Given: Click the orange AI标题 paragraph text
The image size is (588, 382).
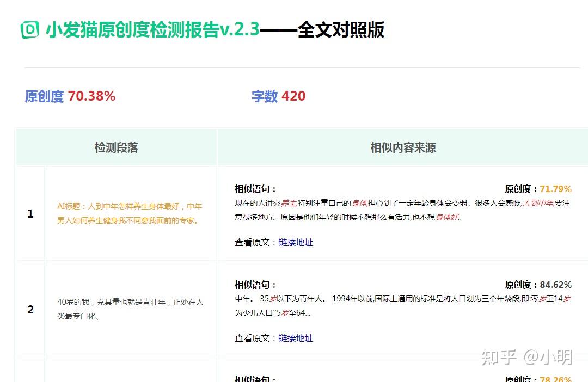Looking at the screenshot, I should [x=130, y=213].
